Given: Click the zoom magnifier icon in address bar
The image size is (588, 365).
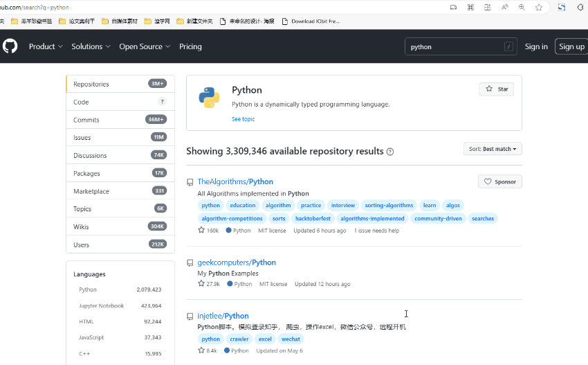Looking at the screenshot, I should [x=522, y=7].
